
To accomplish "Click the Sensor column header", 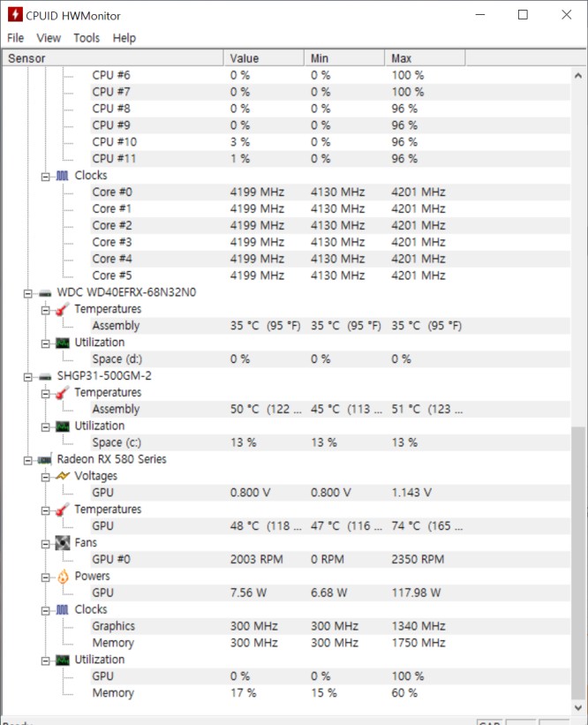I will click(x=26, y=57).
